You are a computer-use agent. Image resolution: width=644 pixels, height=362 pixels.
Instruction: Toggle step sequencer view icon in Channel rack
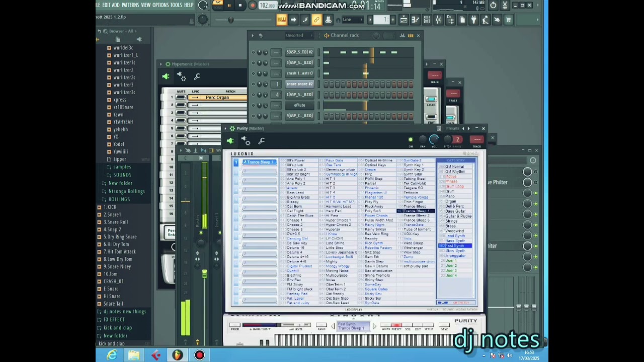(x=411, y=35)
